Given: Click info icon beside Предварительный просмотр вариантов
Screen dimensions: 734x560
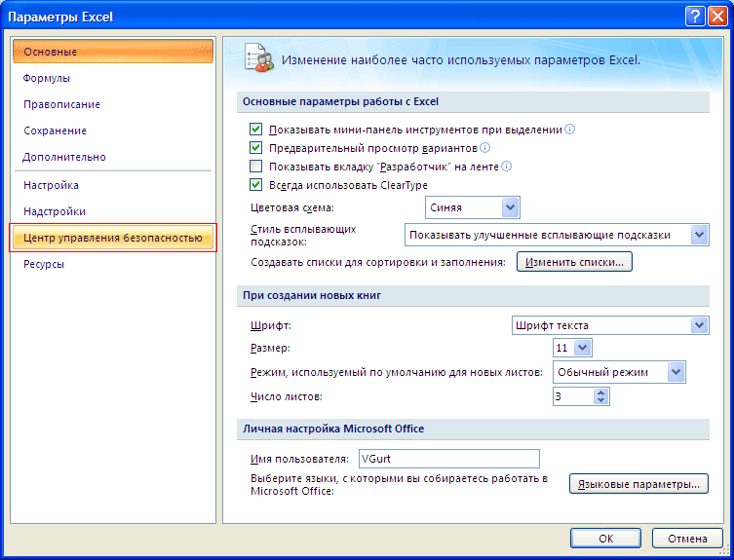Looking at the screenshot, I should (485, 148).
